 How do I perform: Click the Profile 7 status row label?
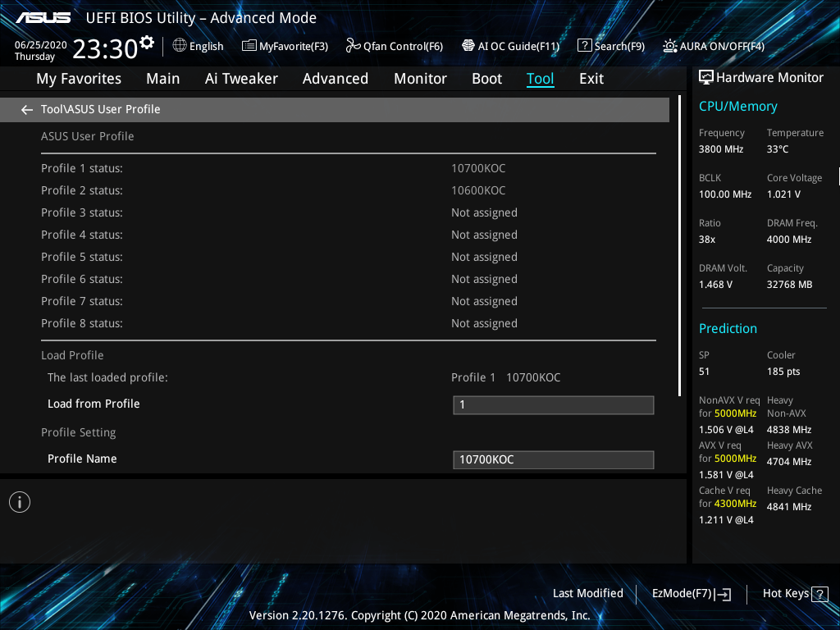(82, 302)
